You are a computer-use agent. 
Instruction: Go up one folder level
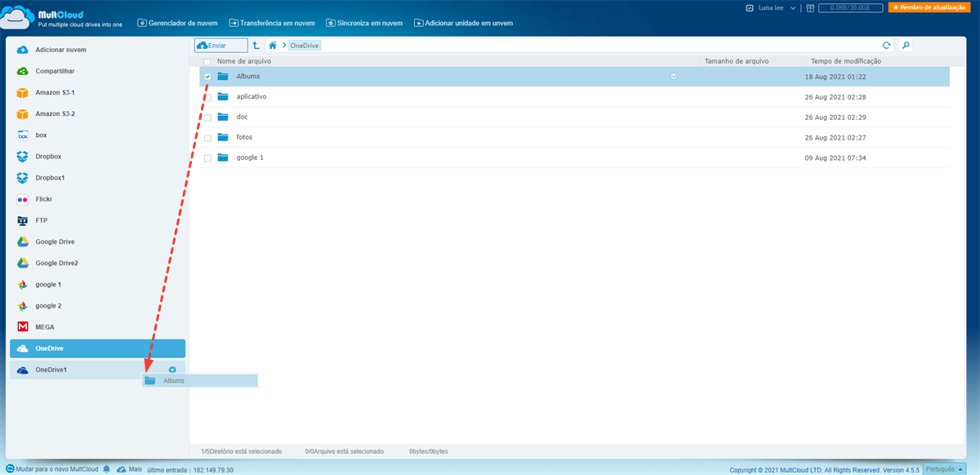tap(256, 46)
